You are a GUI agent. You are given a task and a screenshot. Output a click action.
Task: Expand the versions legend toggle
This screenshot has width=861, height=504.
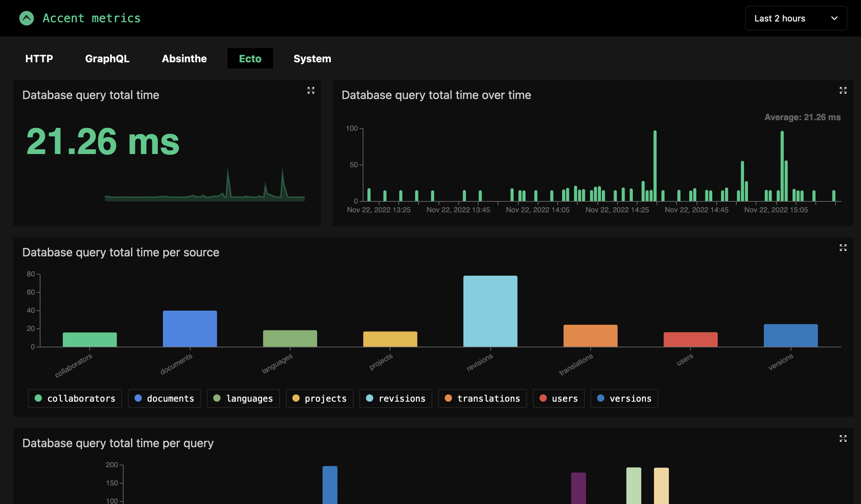click(624, 398)
